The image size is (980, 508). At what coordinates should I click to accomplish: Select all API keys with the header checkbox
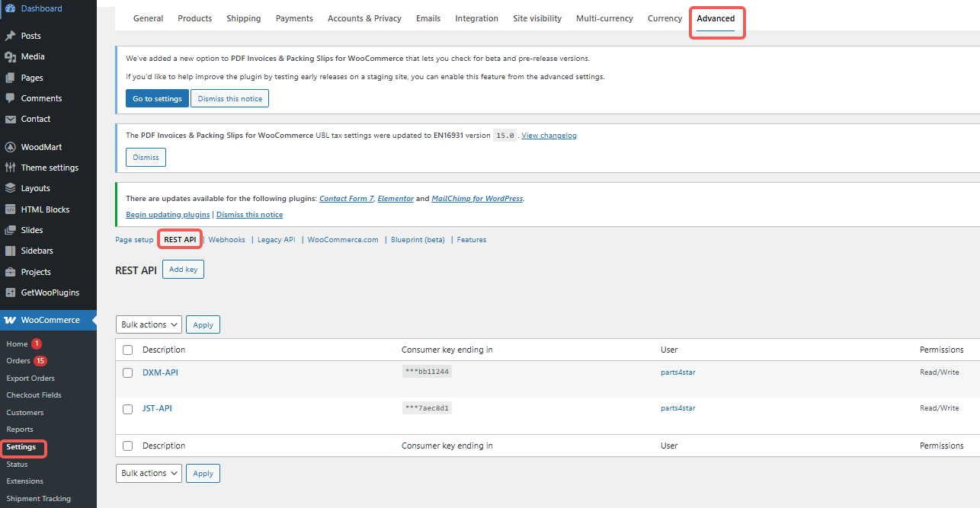pos(127,349)
